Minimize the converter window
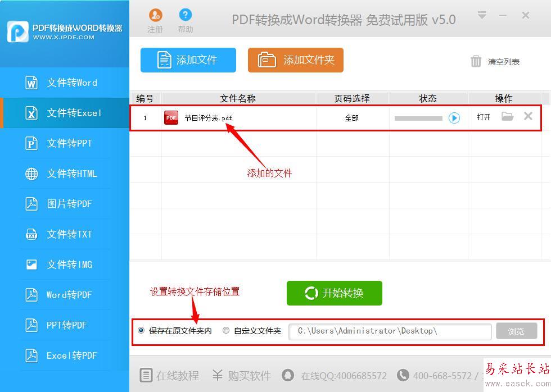The height and width of the screenshot is (392, 551). pos(503,15)
